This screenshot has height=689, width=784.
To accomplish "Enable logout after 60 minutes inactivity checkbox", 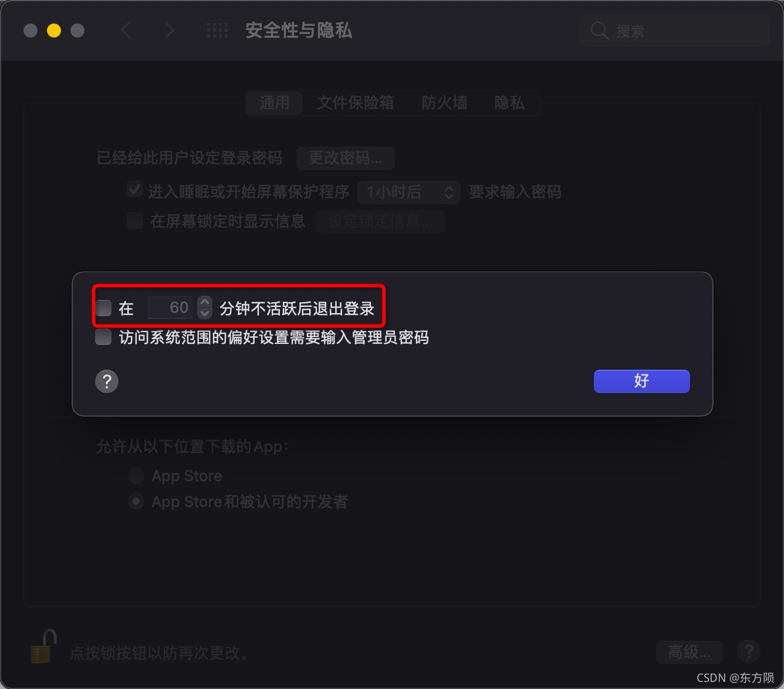I will [x=104, y=308].
